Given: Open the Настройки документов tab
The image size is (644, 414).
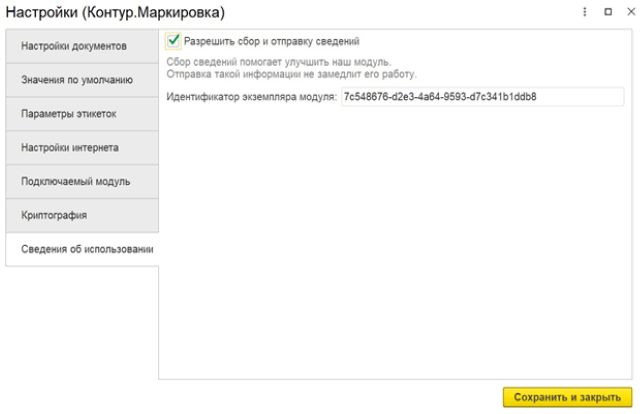Looking at the screenshot, I should click(82, 46).
